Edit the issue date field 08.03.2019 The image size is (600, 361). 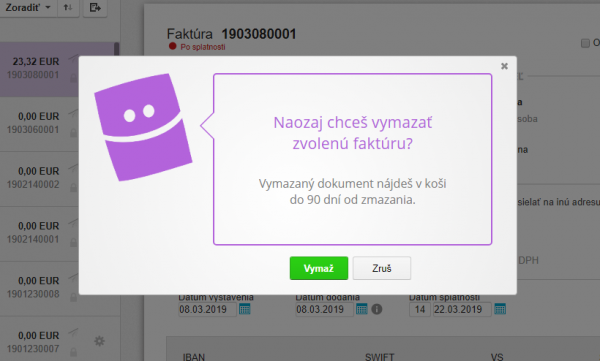tap(207, 309)
